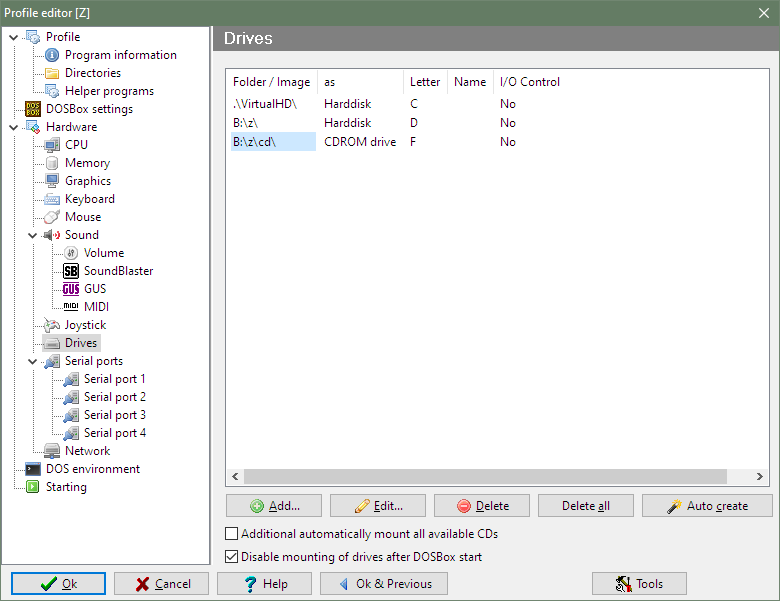Image resolution: width=780 pixels, height=601 pixels.
Task: Click the Name column header
Action: pyautogui.click(x=470, y=82)
